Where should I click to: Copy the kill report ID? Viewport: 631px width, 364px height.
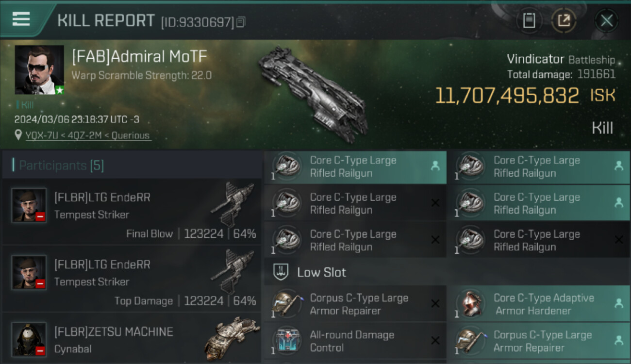(x=241, y=22)
